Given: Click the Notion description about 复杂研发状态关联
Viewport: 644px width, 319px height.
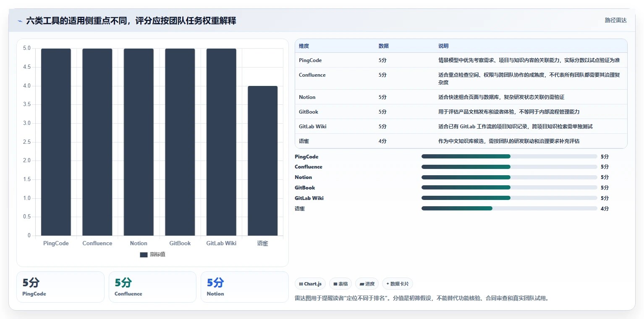Looking at the screenshot, I should click(501, 97).
